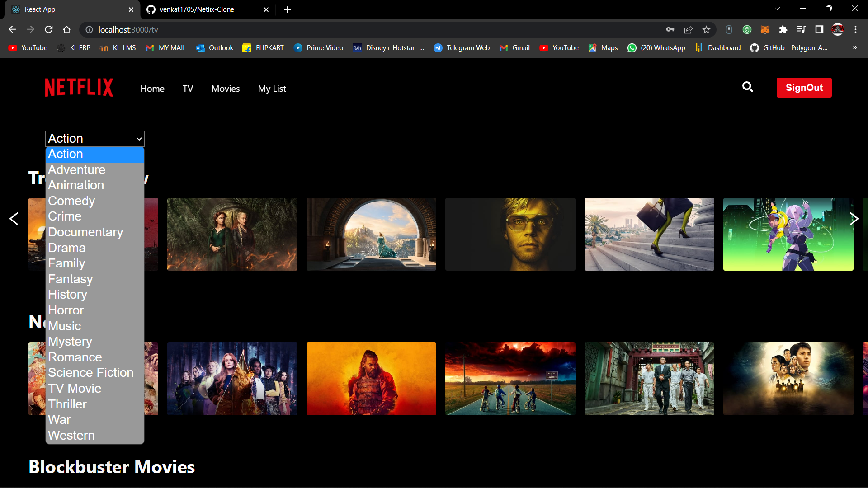Image resolution: width=868 pixels, height=488 pixels.
Task: Reload the page
Action: [x=49, y=29]
